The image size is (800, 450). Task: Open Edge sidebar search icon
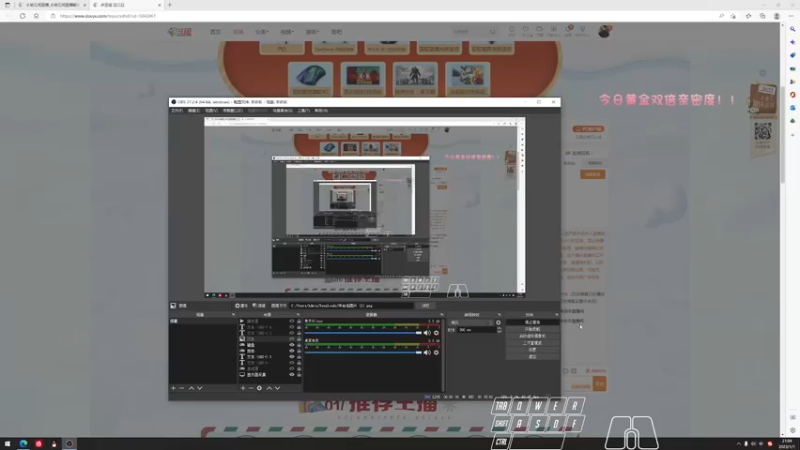tap(792, 29)
